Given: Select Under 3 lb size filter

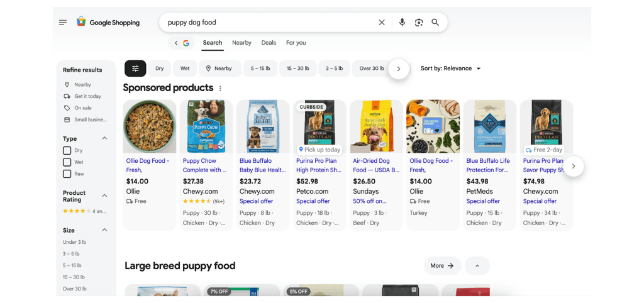Looking at the screenshot, I should 74,242.
